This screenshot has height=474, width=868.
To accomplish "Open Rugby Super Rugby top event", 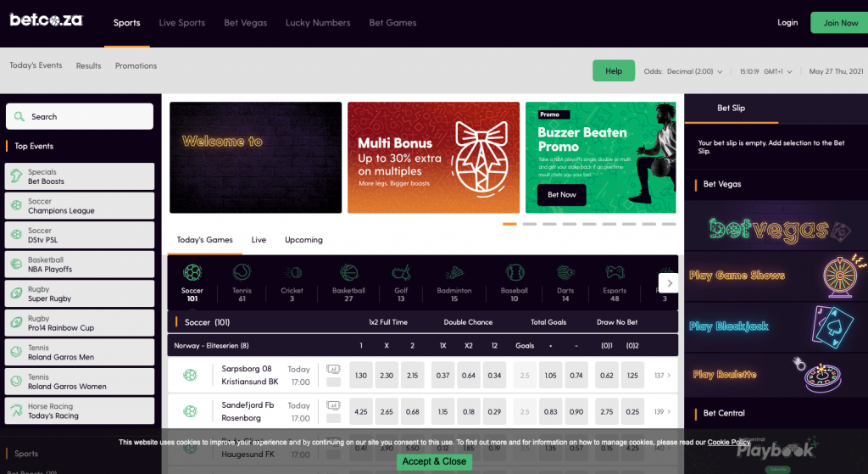I will [80, 294].
